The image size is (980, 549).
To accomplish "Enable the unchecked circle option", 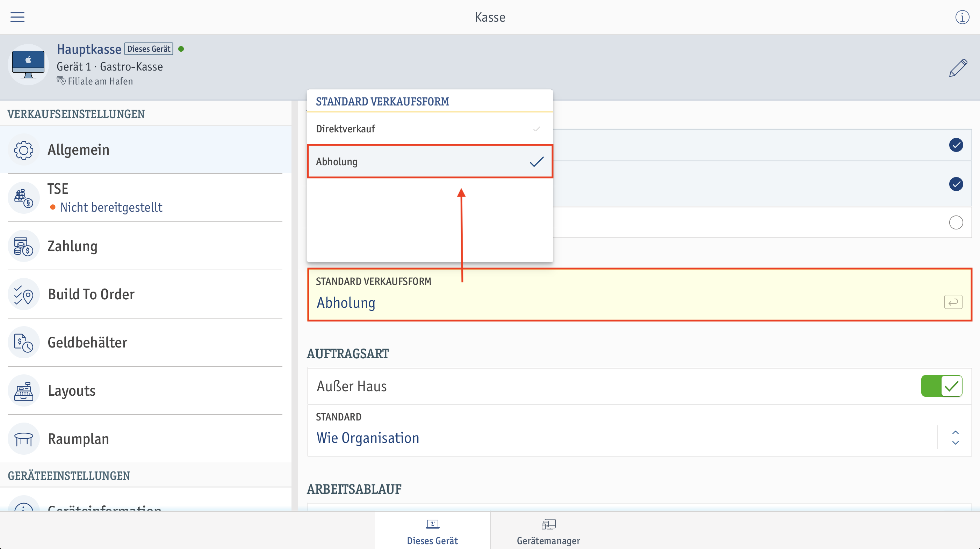I will [x=956, y=222].
